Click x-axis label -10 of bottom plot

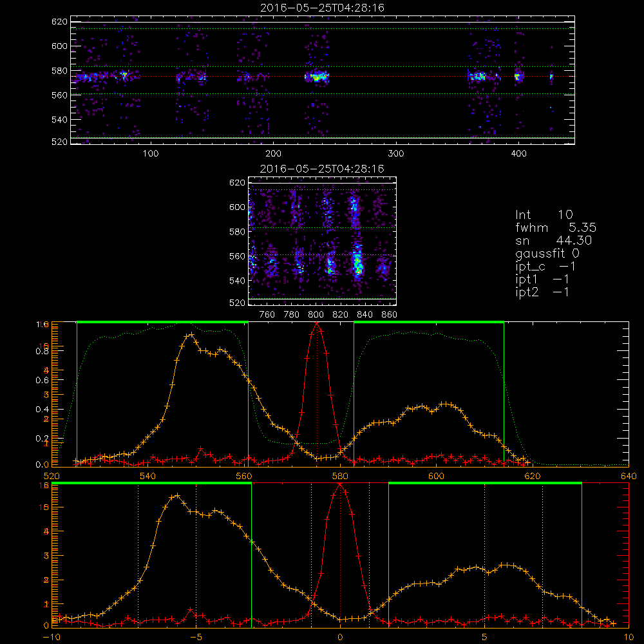pyautogui.click(x=52, y=637)
